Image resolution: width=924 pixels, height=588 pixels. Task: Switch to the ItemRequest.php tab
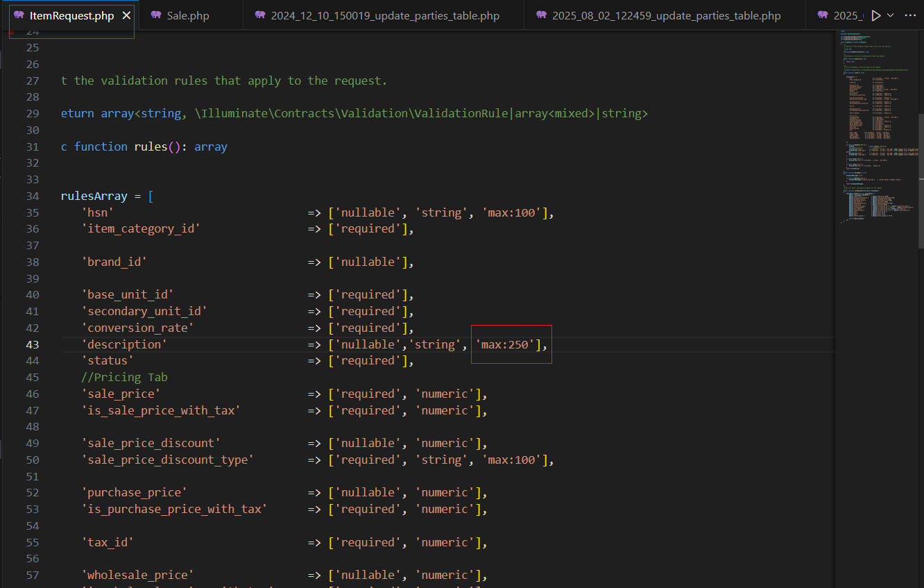(72, 15)
